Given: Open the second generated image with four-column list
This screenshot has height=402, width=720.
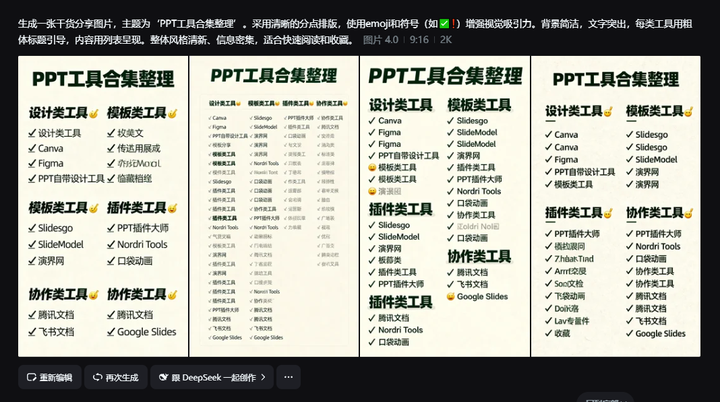Looking at the screenshot, I should [x=274, y=206].
